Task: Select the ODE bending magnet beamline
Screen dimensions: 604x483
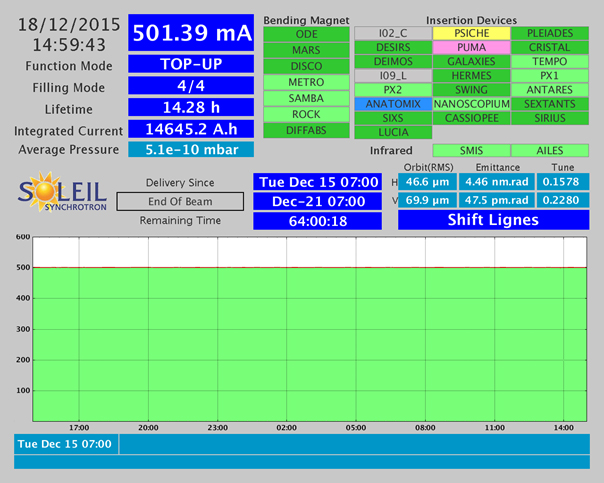Action: pos(305,34)
